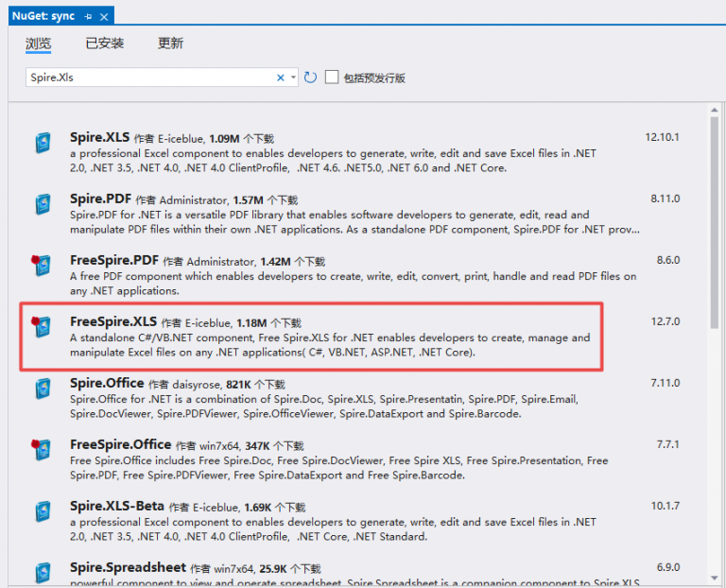726x588 pixels.
Task: Click the FreeSpire.XLS package icon
Action: [42, 327]
